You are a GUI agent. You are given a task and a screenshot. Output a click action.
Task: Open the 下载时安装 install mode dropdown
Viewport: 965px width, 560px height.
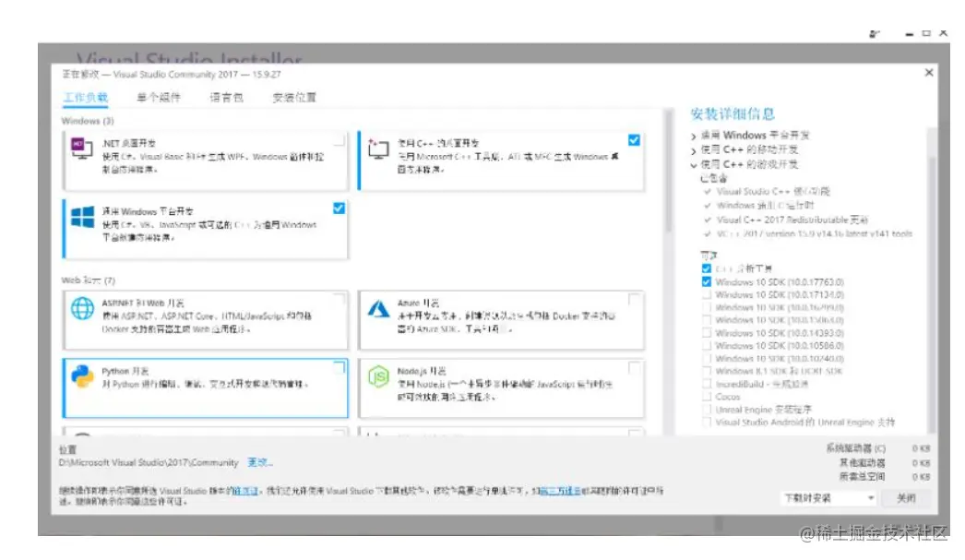[829, 498]
